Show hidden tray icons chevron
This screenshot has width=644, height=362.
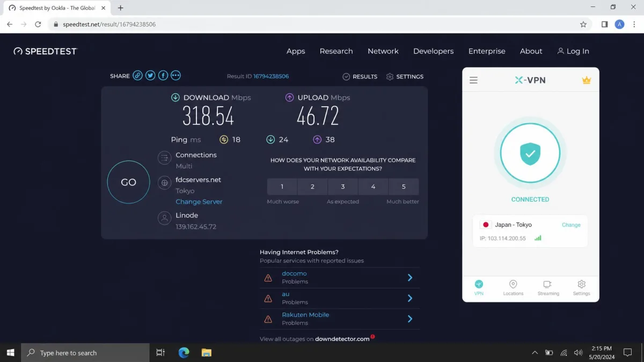point(535,353)
